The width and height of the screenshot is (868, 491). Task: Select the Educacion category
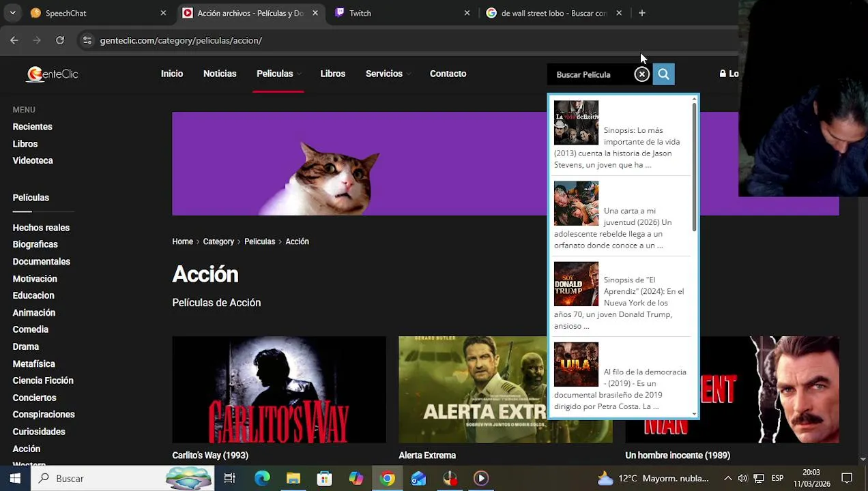33,296
